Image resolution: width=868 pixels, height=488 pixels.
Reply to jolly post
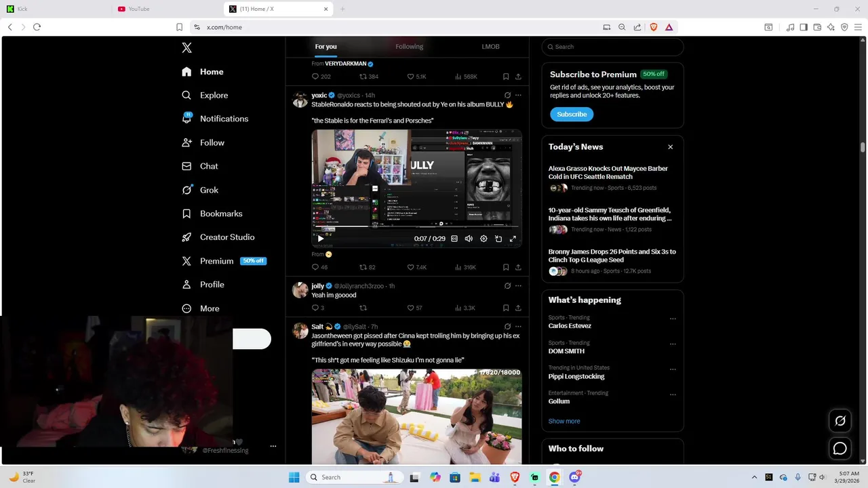317,308
